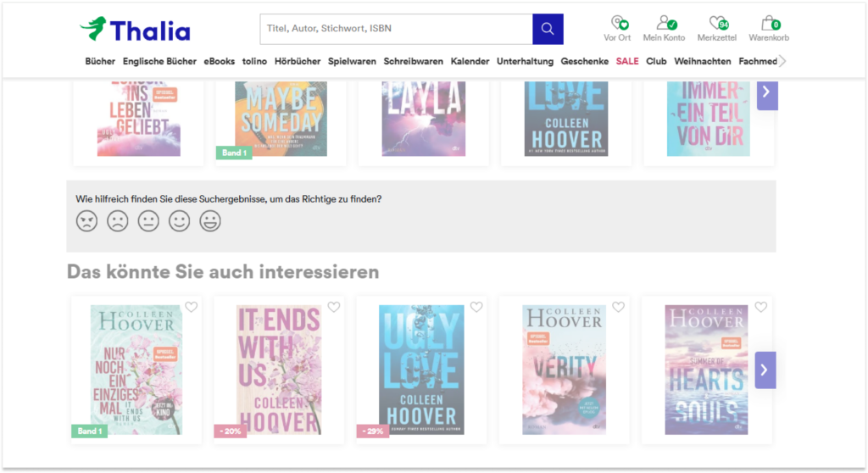Image resolution: width=868 pixels, height=473 pixels.
Task: Open the Summer of Hearts and Souls cover
Action: point(706,370)
